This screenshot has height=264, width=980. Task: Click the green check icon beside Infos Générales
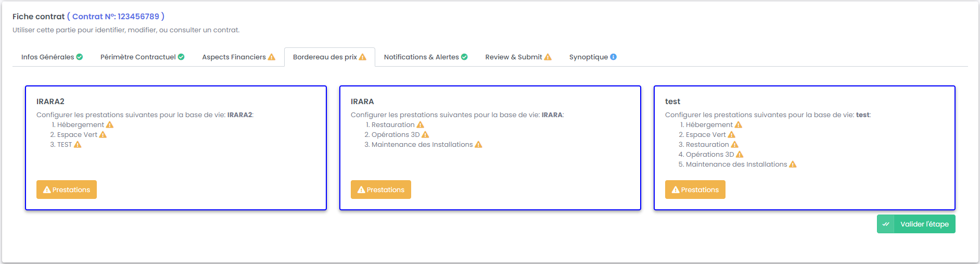[80, 57]
